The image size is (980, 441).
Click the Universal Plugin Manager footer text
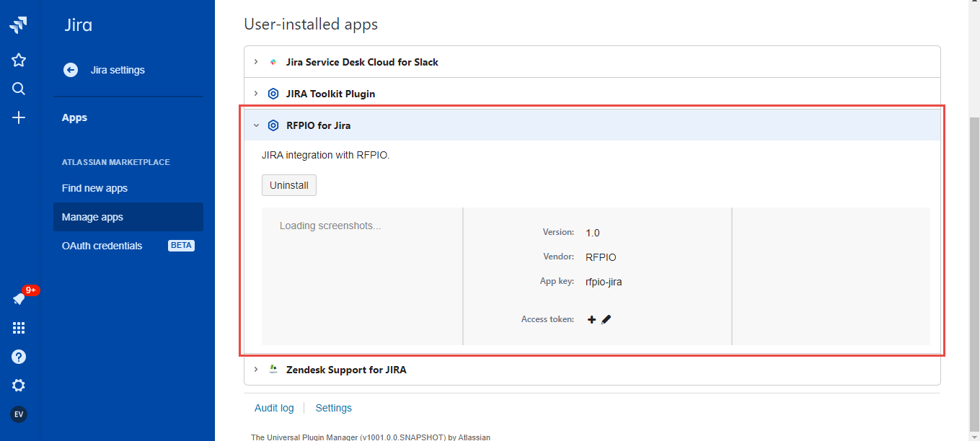point(371,437)
